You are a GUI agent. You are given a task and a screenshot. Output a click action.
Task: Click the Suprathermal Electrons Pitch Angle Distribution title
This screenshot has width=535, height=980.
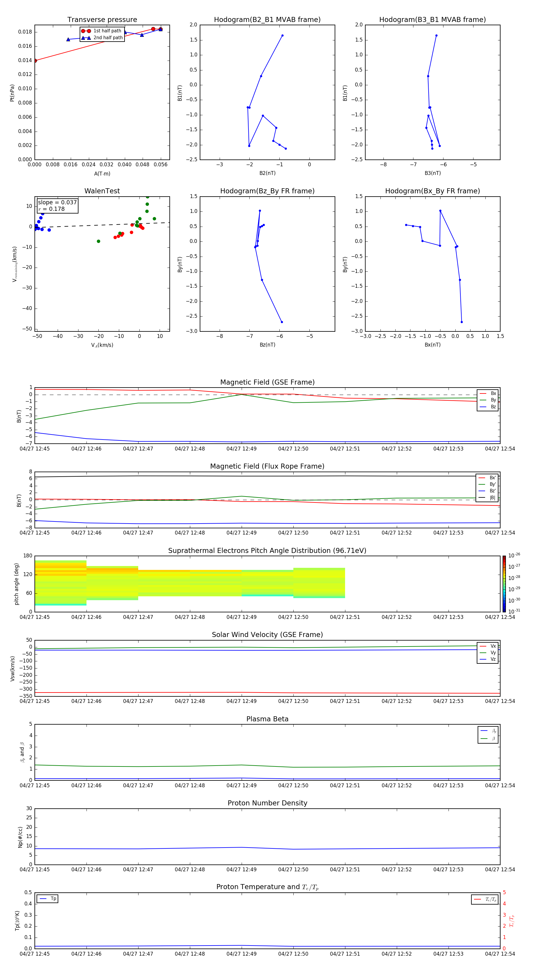coord(267,551)
